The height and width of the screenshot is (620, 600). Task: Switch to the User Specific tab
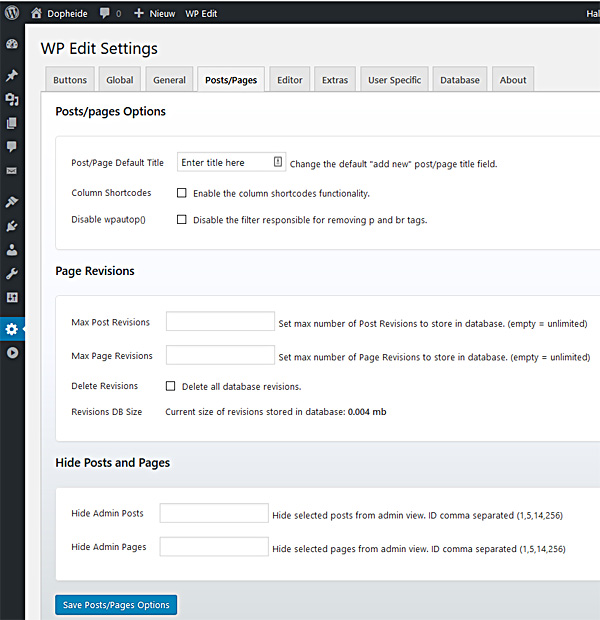394,80
